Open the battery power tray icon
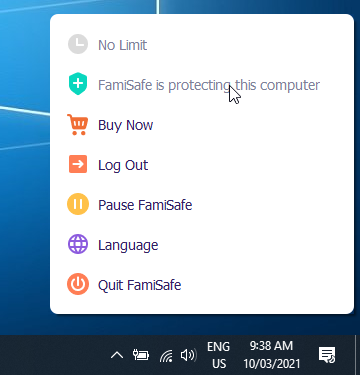Screen dimensions: 360x375 pos(141,355)
